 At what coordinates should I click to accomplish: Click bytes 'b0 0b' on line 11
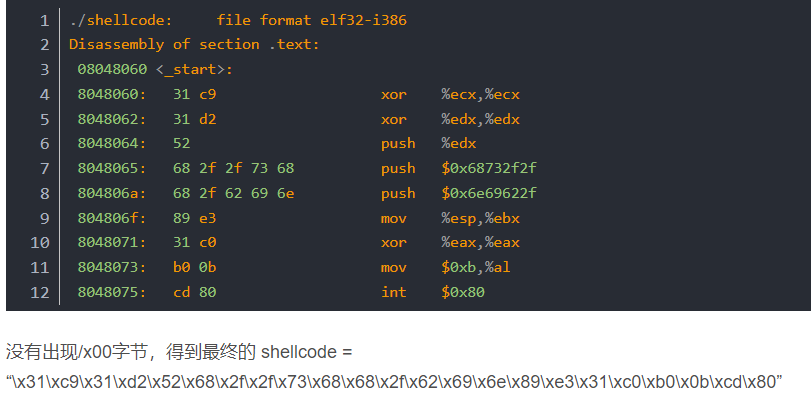tap(194, 267)
